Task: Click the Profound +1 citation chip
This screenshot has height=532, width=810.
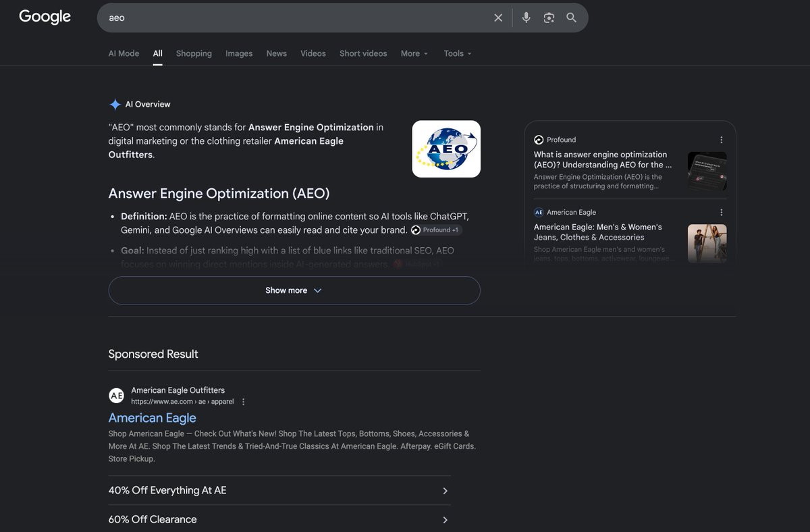Action: click(436, 230)
